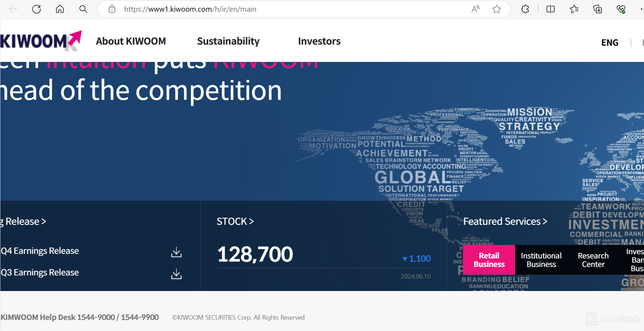This screenshot has height=331, width=644.
Task: Open the browser Collections icon
Action: pyautogui.click(x=598, y=9)
